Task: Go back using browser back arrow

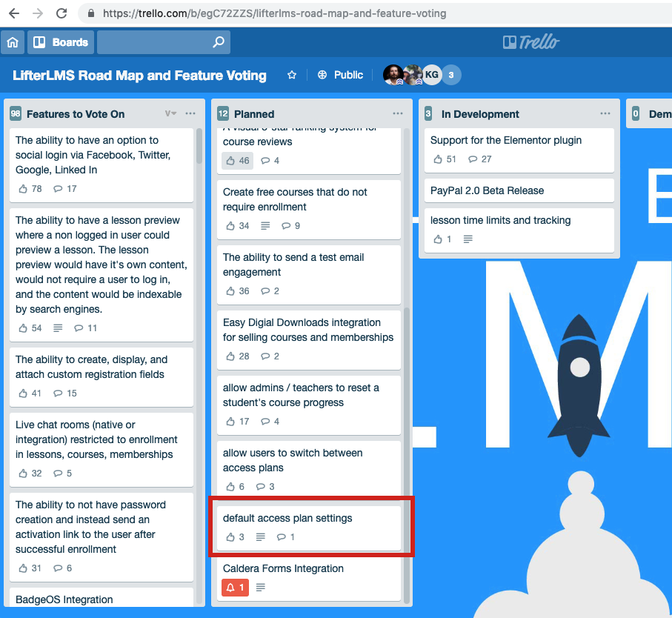Action: click(x=14, y=13)
